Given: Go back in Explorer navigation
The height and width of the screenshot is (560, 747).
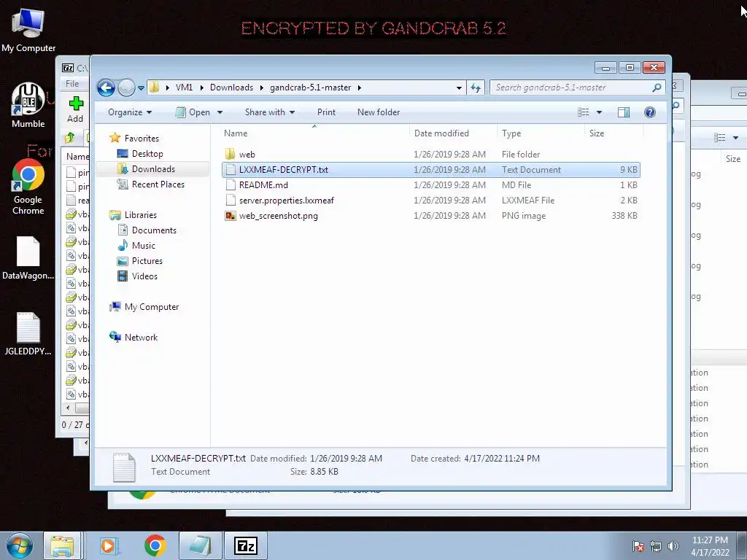Looking at the screenshot, I should pos(106,87).
